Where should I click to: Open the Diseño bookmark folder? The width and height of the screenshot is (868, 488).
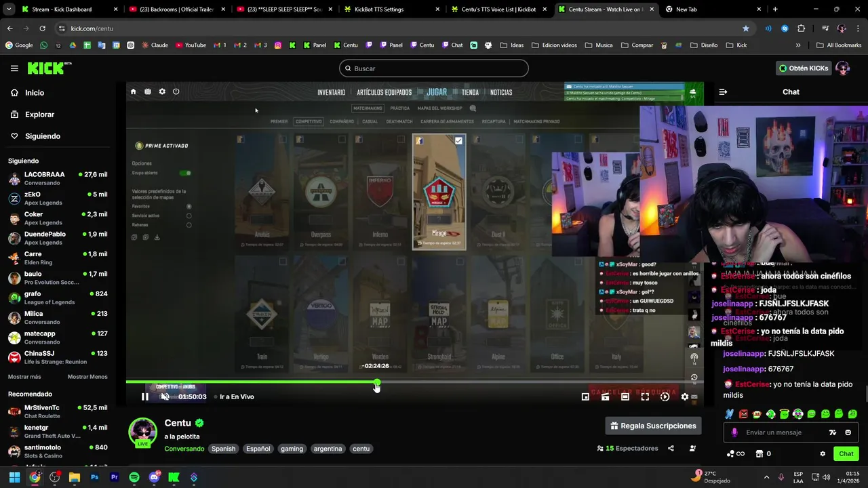pos(704,45)
